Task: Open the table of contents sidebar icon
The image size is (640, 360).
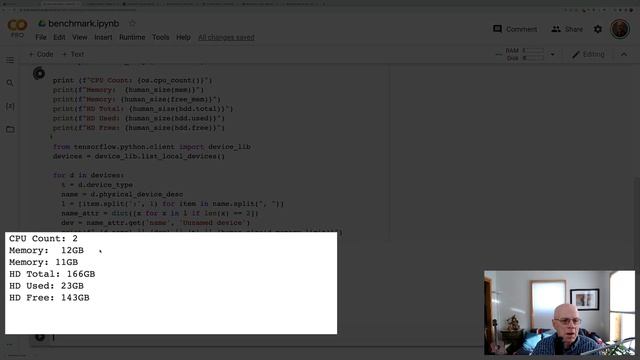Action: (10, 60)
